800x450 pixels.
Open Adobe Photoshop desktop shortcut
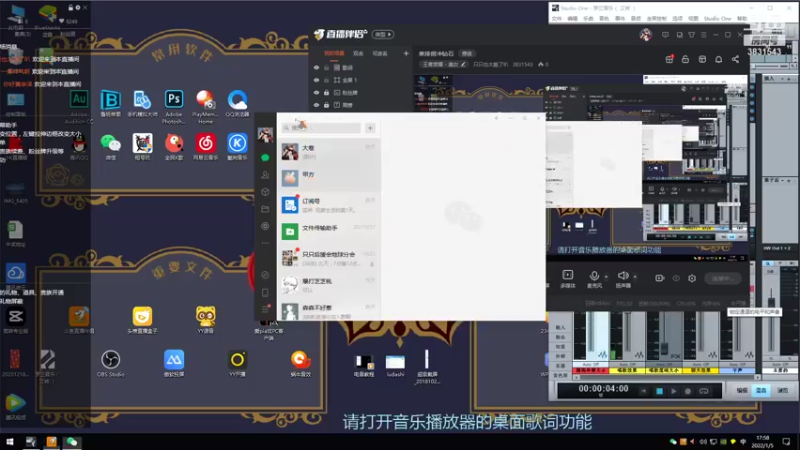173,107
